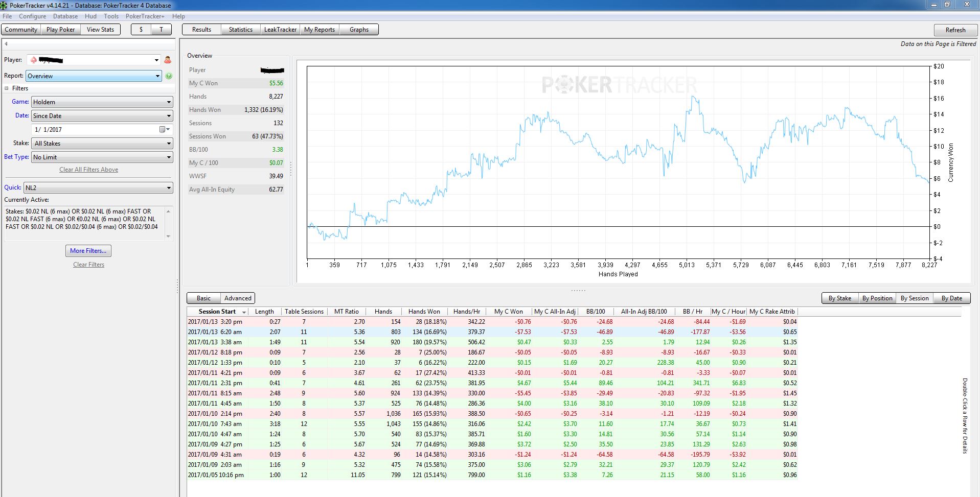The width and height of the screenshot is (980, 497).
Task: Group results By Date
Action: click(952, 298)
